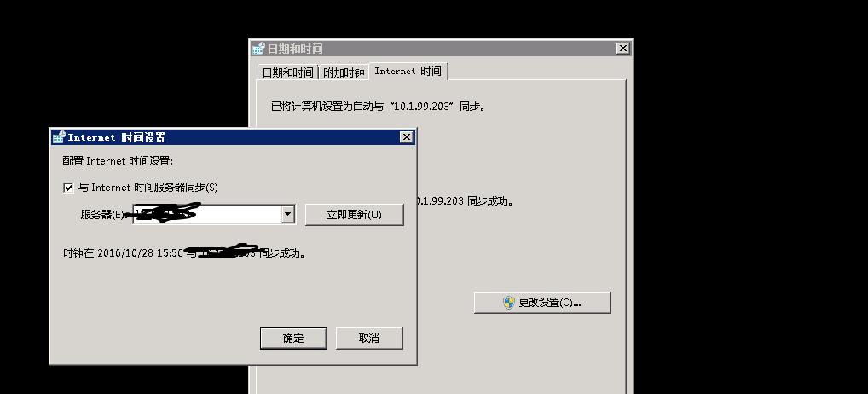Focus the server address combo box field

(214, 214)
